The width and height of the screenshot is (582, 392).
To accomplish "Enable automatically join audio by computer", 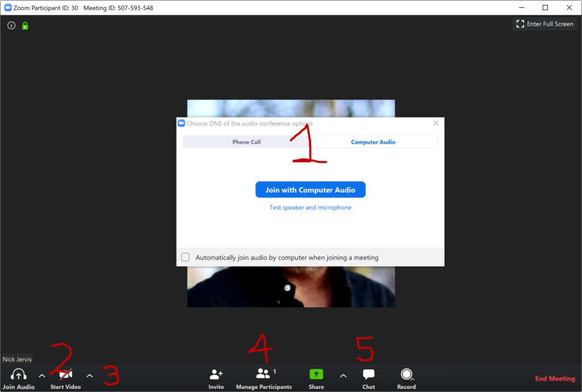I will (185, 257).
